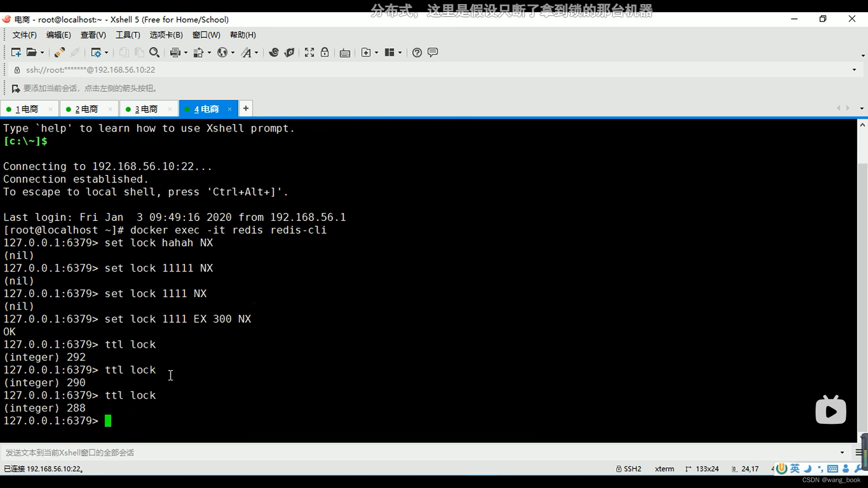Open the 编辑(E) menu
The image size is (868, 488).
pyautogui.click(x=58, y=35)
